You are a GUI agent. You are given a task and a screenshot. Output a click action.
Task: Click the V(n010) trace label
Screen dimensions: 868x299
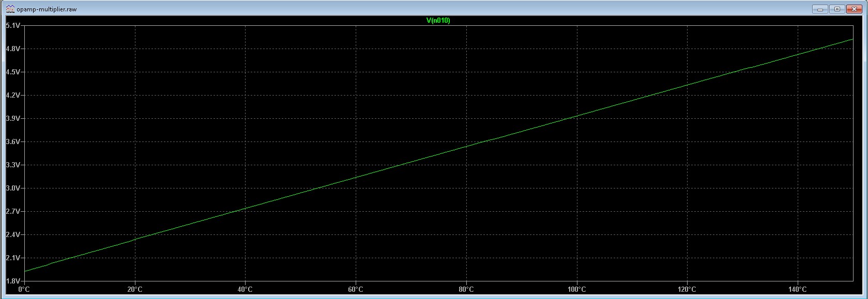click(x=438, y=21)
